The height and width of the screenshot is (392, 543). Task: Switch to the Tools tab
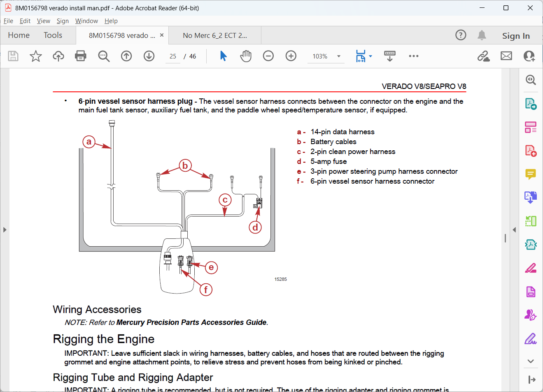click(x=53, y=35)
